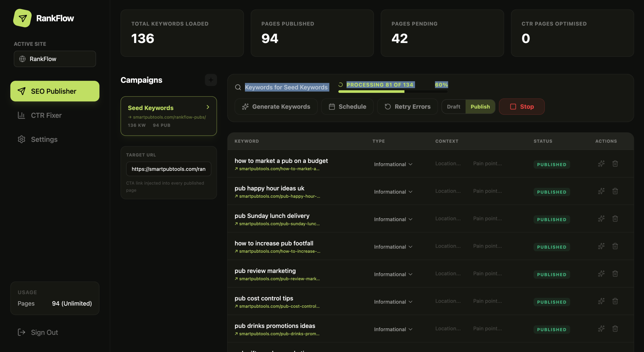Expand the Seed Keywords campaign with its chevron
Image resolution: width=644 pixels, height=352 pixels.
coord(208,107)
